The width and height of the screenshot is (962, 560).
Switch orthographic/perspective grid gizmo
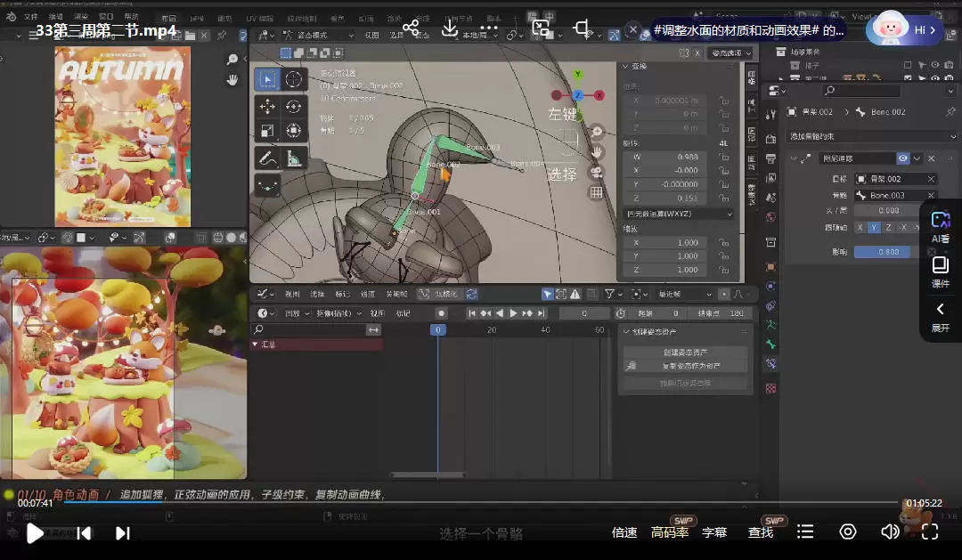click(596, 192)
